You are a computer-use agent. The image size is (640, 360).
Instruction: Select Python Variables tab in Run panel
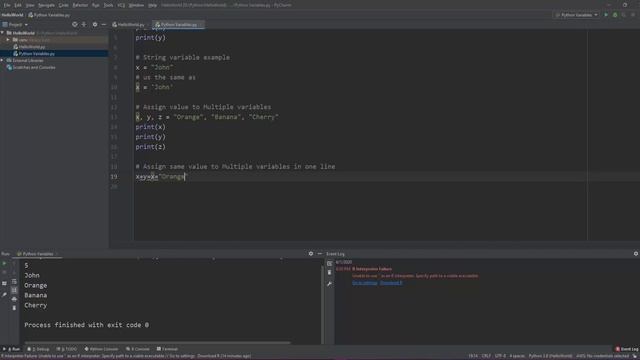click(38, 254)
